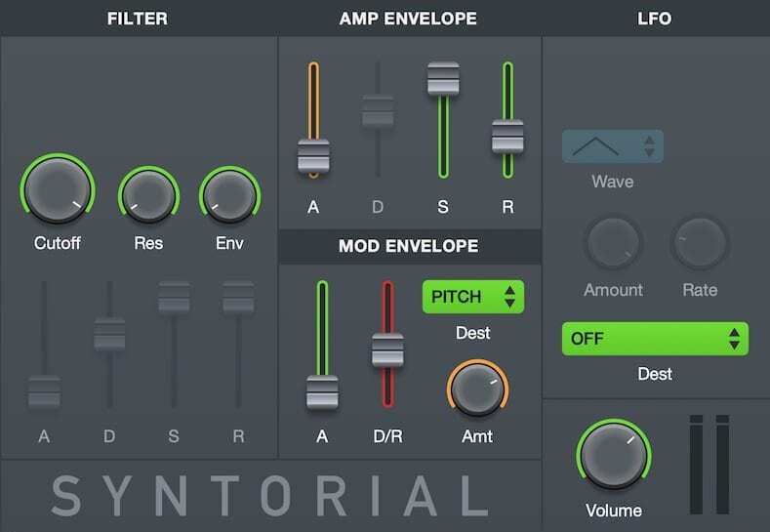Click the right output level meter
Viewport: 770px width, 532px height.
(722, 465)
